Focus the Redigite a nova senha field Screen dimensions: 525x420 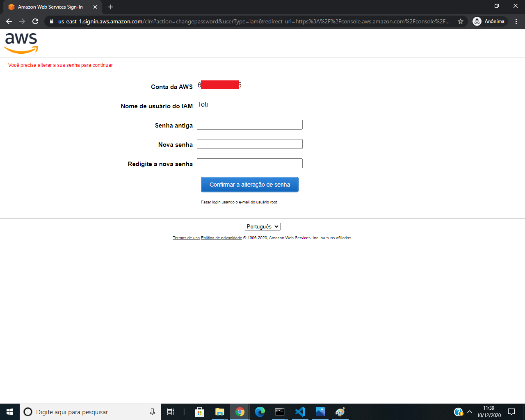pos(250,163)
